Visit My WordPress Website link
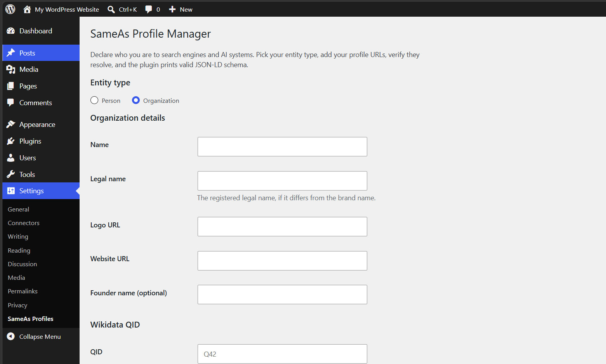This screenshot has width=606, height=364. (67, 9)
